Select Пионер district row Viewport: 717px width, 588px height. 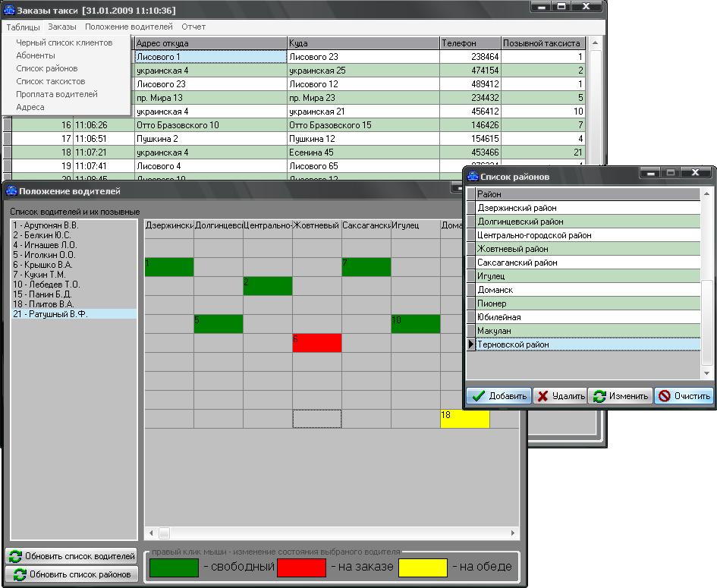coord(588,303)
